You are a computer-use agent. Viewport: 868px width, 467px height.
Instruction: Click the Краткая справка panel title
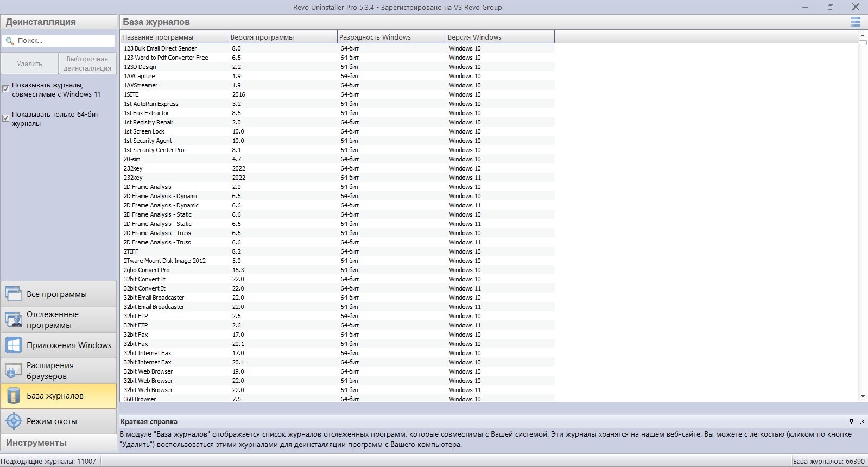149,421
